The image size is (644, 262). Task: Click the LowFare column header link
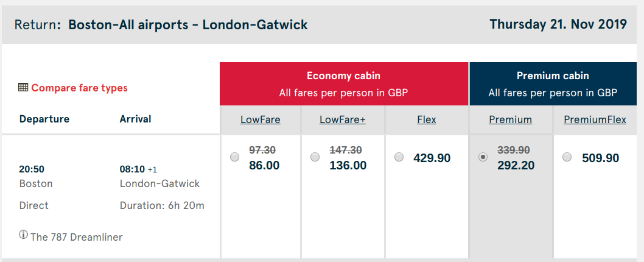click(261, 119)
